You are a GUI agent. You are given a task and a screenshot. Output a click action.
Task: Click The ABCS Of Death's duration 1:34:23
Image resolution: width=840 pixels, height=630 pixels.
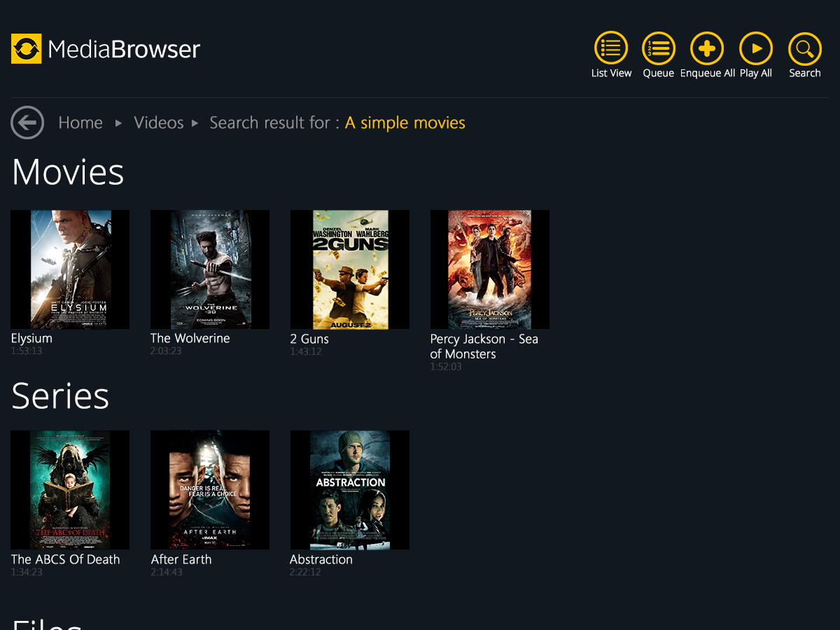(x=27, y=572)
